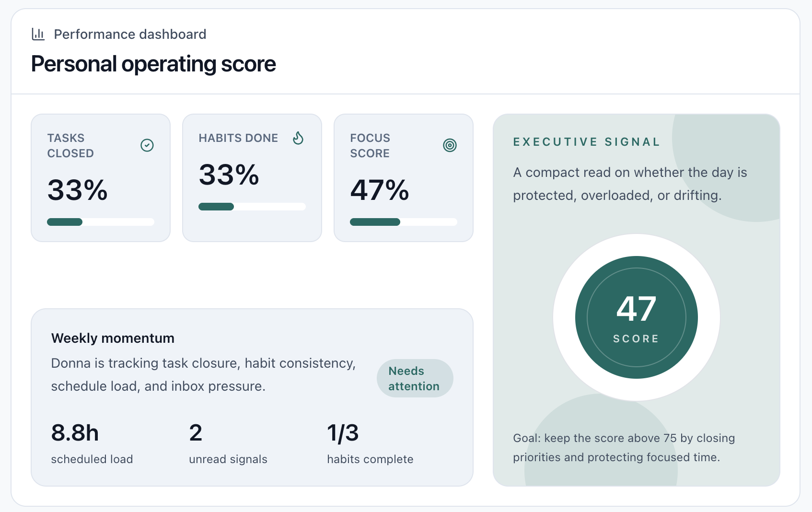Select the Tasks Closed progress bar
Image resolution: width=812 pixels, height=512 pixels.
pyautogui.click(x=101, y=222)
